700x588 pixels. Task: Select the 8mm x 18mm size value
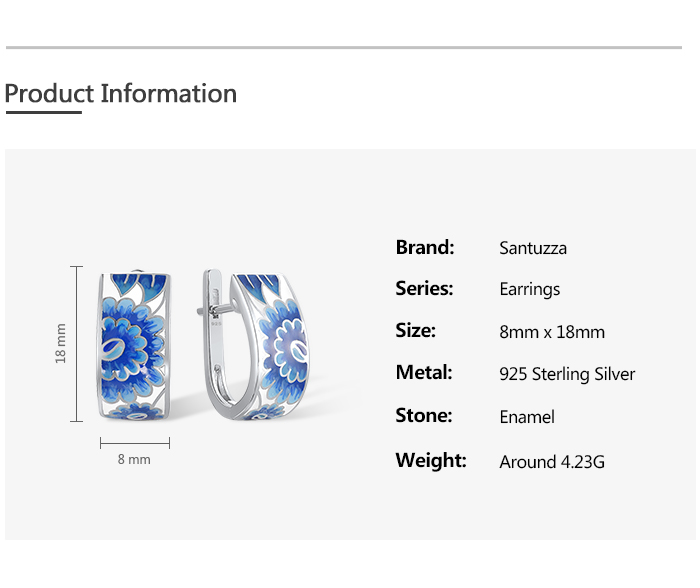point(552,332)
